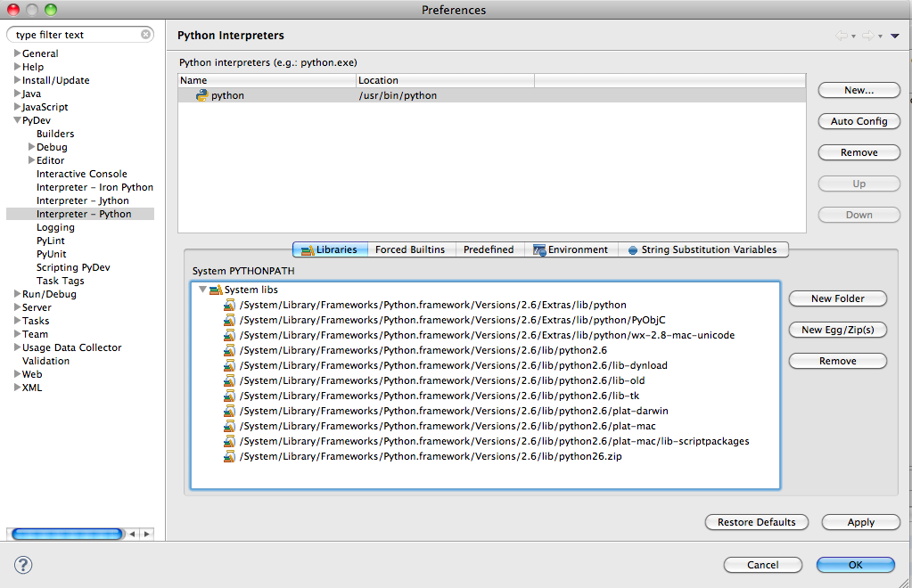Open the Predefined tab
Screen dimensions: 912x588
pos(489,249)
